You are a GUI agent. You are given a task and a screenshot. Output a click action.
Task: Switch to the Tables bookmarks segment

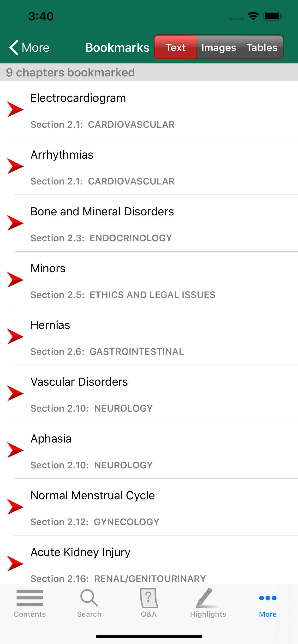coord(262,47)
